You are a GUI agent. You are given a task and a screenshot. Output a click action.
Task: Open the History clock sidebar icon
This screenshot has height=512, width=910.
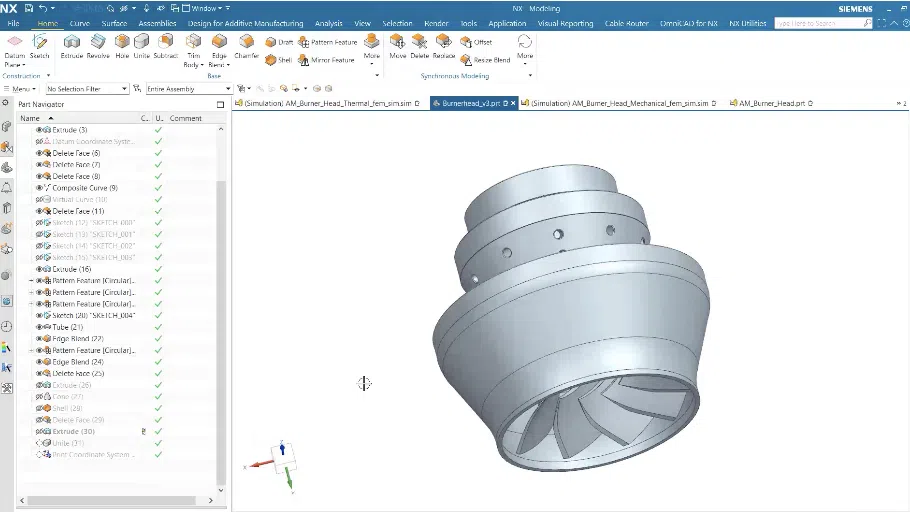(x=7, y=326)
